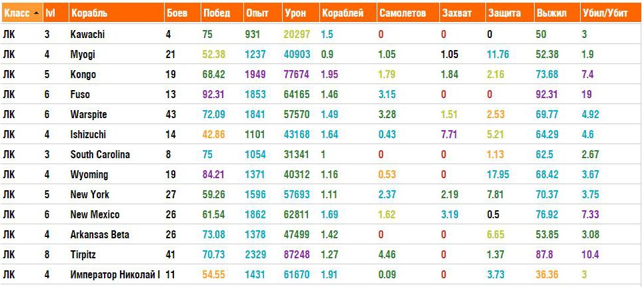Image resolution: width=644 pixels, height=287 pixels.
Task: Click the Опыт column header
Action: (x=257, y=13)
